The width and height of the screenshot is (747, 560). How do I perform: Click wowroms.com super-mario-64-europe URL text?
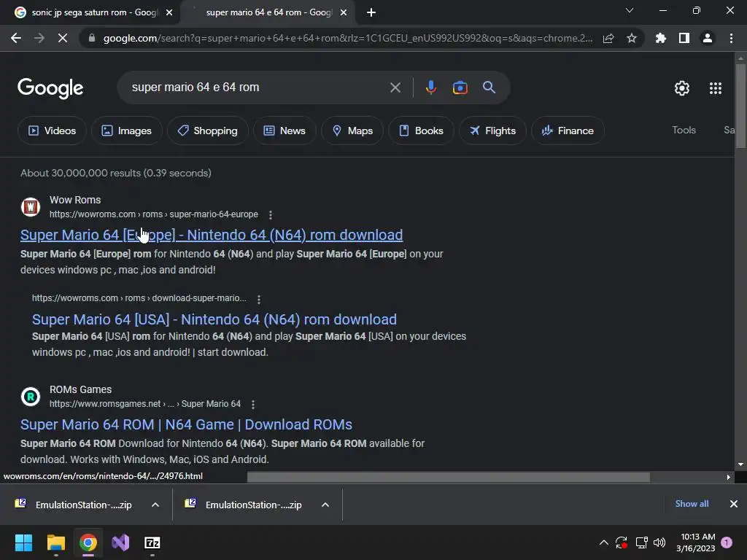coord(154,214)
